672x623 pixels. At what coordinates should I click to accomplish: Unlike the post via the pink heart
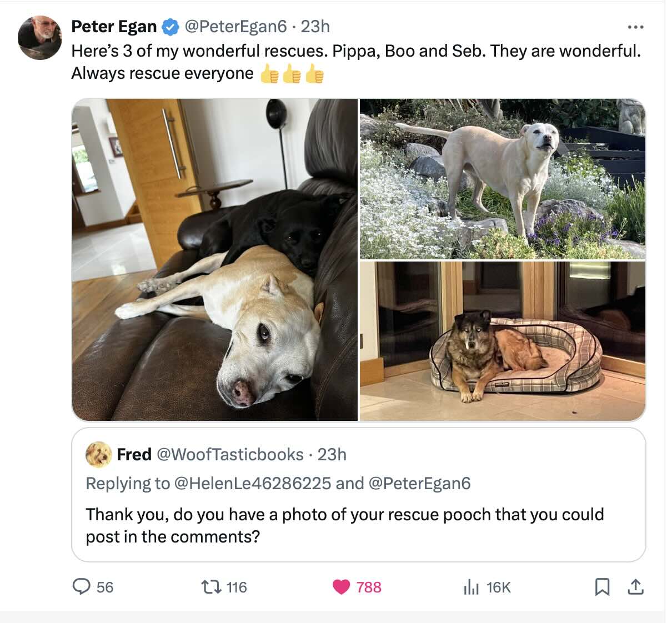click(341, 587)
